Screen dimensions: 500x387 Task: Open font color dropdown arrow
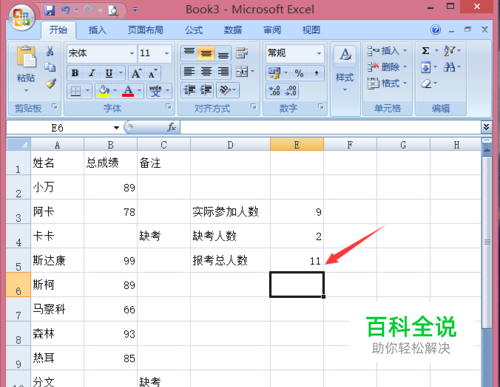[x=139, y=90]
